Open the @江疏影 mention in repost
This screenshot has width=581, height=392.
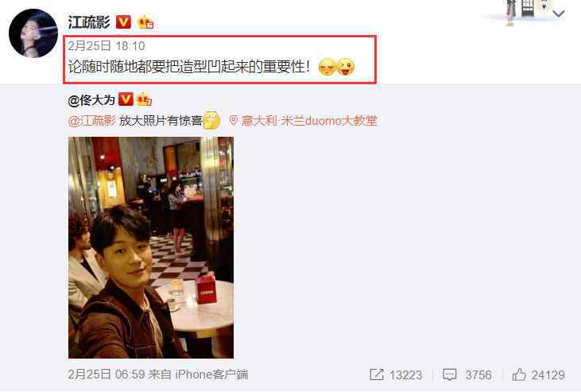pos(92,121)
